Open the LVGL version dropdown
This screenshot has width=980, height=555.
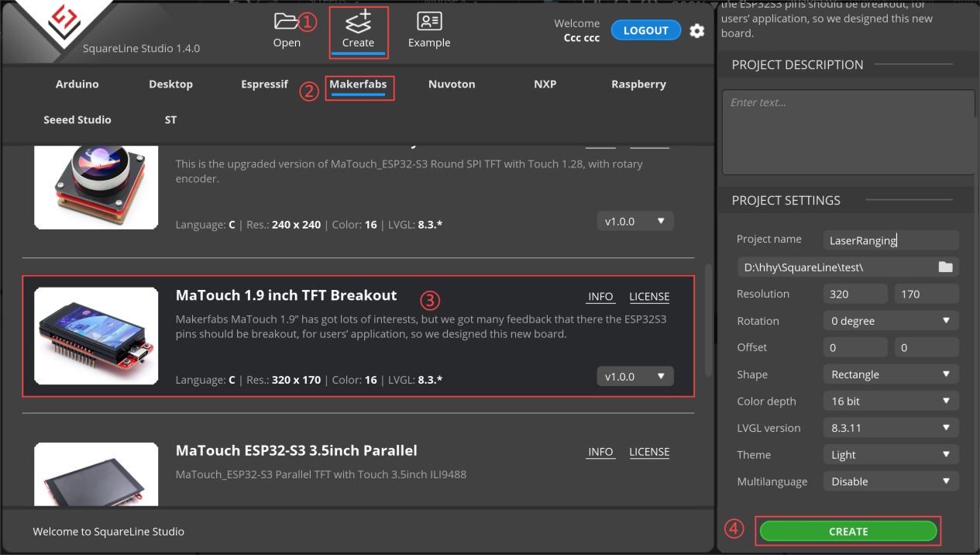891,428
